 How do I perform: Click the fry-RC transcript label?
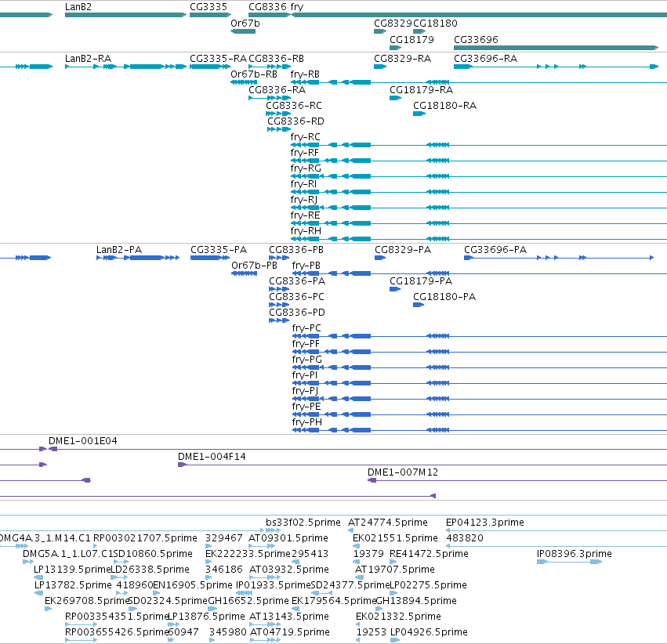(306, 137)
